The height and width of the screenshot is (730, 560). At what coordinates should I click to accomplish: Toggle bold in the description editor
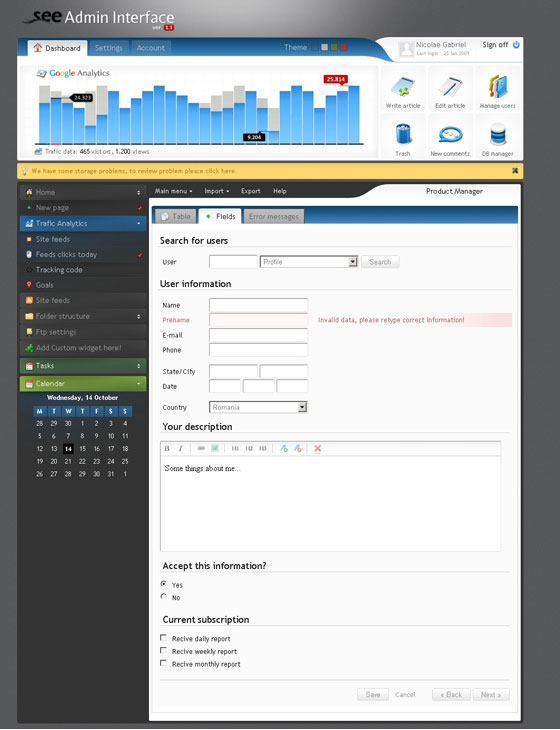(x=167, y=448)
